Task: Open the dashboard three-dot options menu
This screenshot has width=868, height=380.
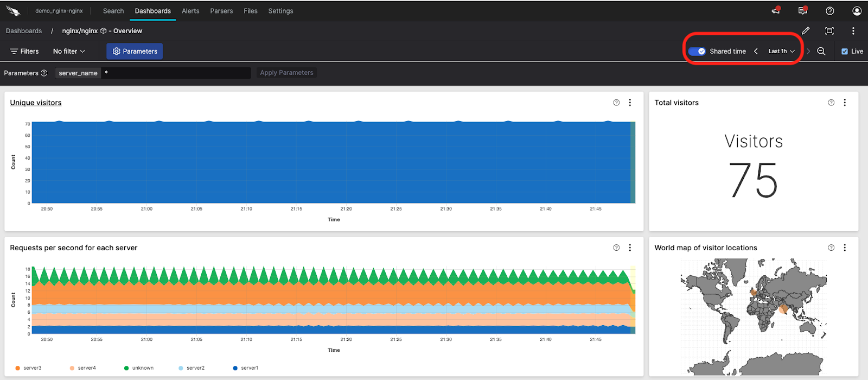Action: (853, 31)
